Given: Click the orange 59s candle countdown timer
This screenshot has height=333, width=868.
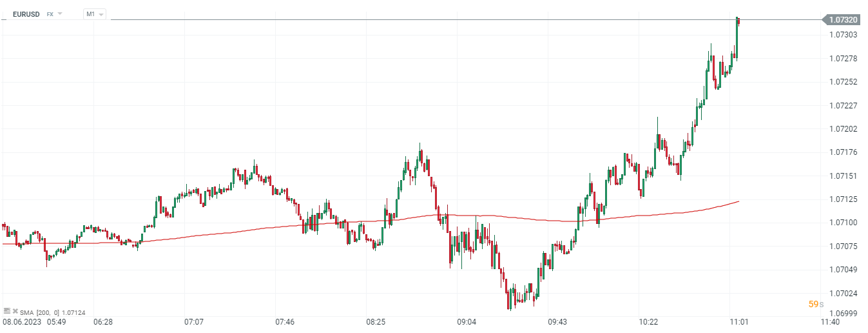Looking at the screenshot, I should coord(816,304).
